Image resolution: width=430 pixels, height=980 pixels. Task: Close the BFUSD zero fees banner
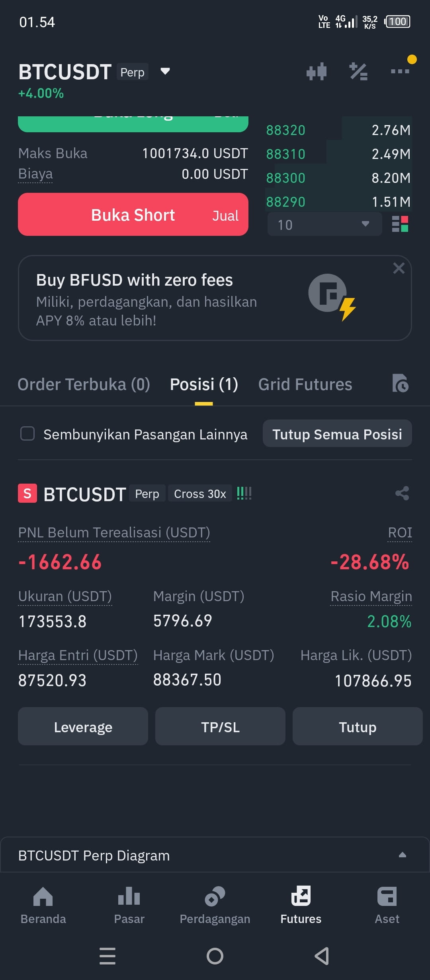(399, 268)
